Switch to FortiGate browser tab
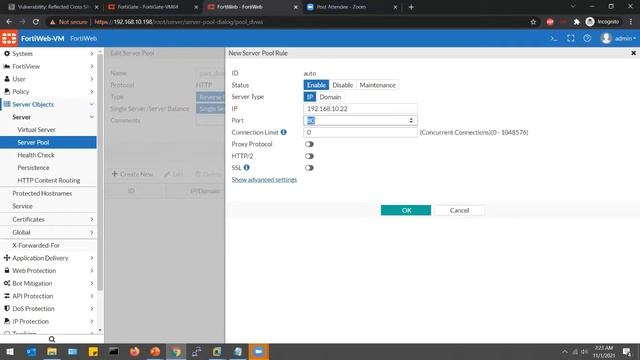This screenshot has width=640, height=360. tap(153, 7)
